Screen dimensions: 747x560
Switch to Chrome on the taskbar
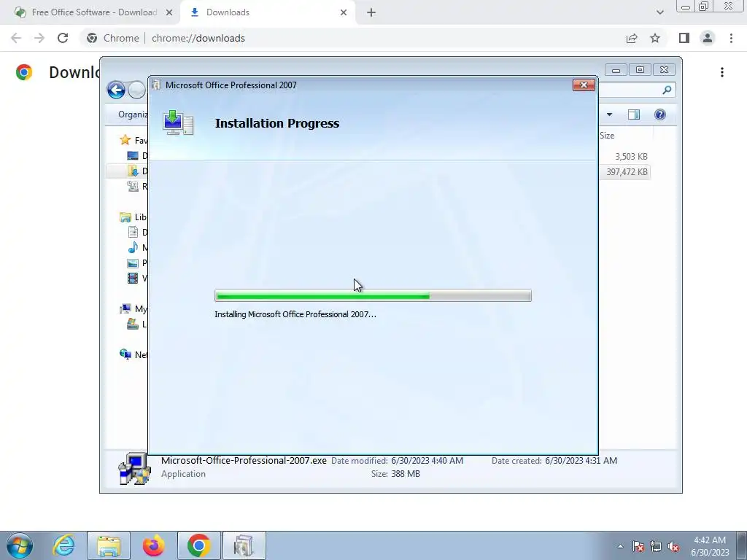[198, 545]
